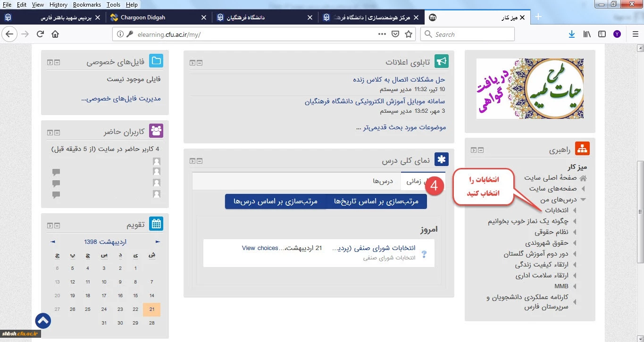644x342 pixels.
Task: Go to next month in calendar
Action: point(53,242)
